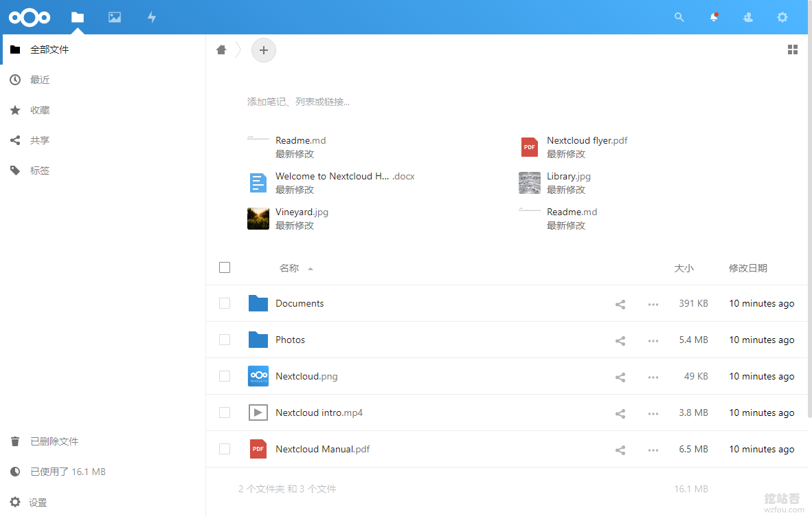The height and width of the screenshot is (517, 812).
Task: Toggle the select-all files checkbox
Action: point(224,267)
